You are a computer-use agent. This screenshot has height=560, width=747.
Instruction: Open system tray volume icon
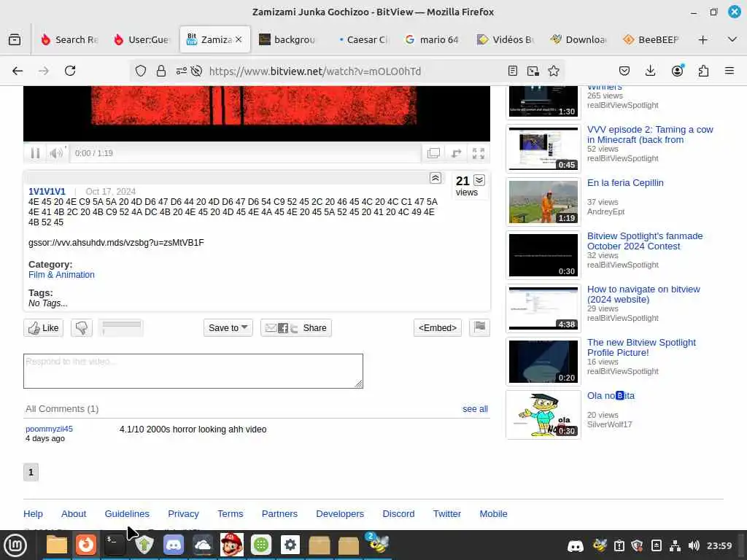694,545
